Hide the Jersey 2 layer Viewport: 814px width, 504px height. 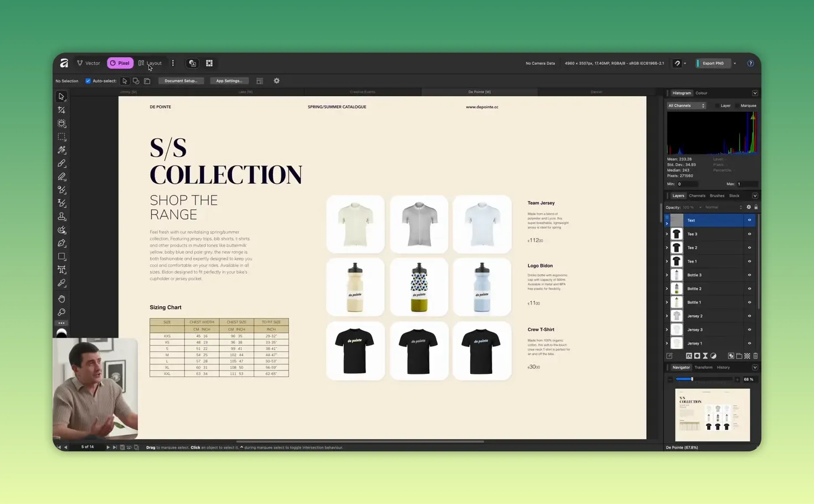[x=750, y=316]
